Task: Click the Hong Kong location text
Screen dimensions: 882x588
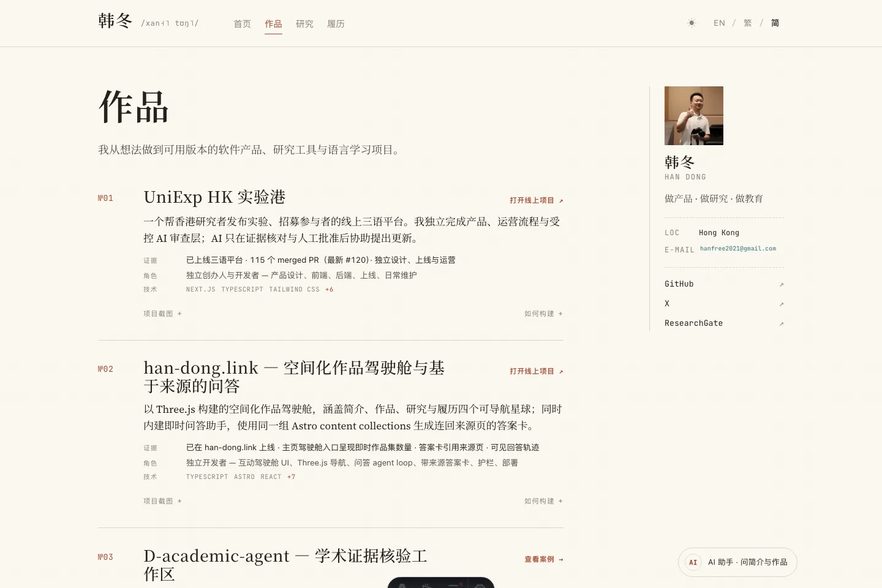Action: point(719,233)
